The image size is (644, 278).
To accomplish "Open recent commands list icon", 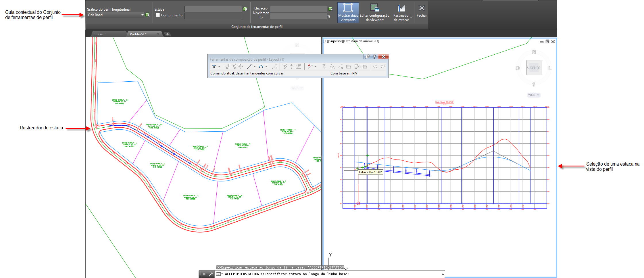I will [219, 274].
